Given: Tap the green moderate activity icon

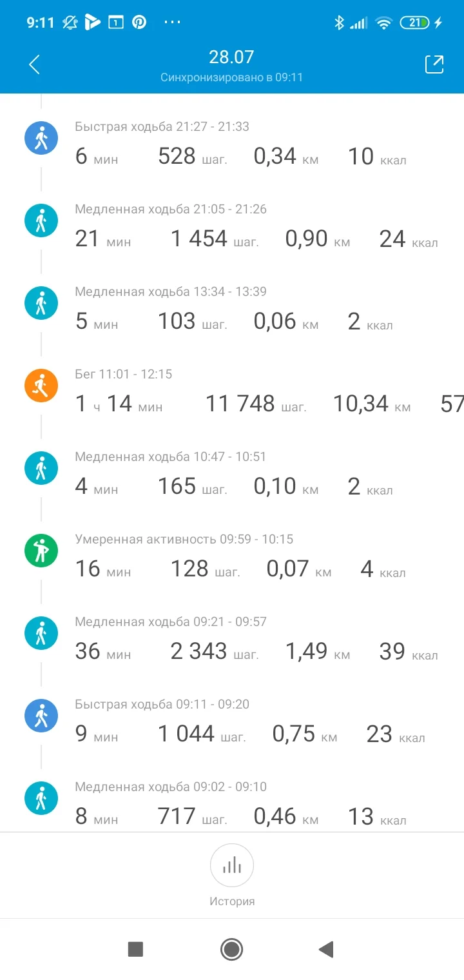Looking at the screenshot, I should coord(41,552).
